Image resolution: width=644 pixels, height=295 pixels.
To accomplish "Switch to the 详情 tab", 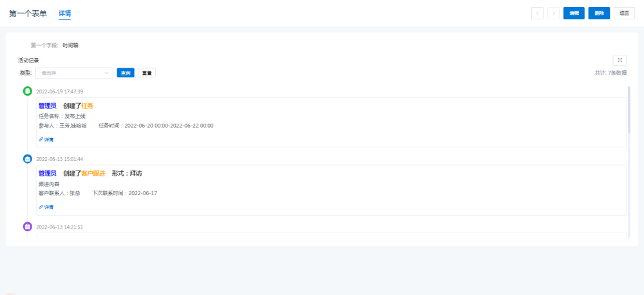I will 64,14.
